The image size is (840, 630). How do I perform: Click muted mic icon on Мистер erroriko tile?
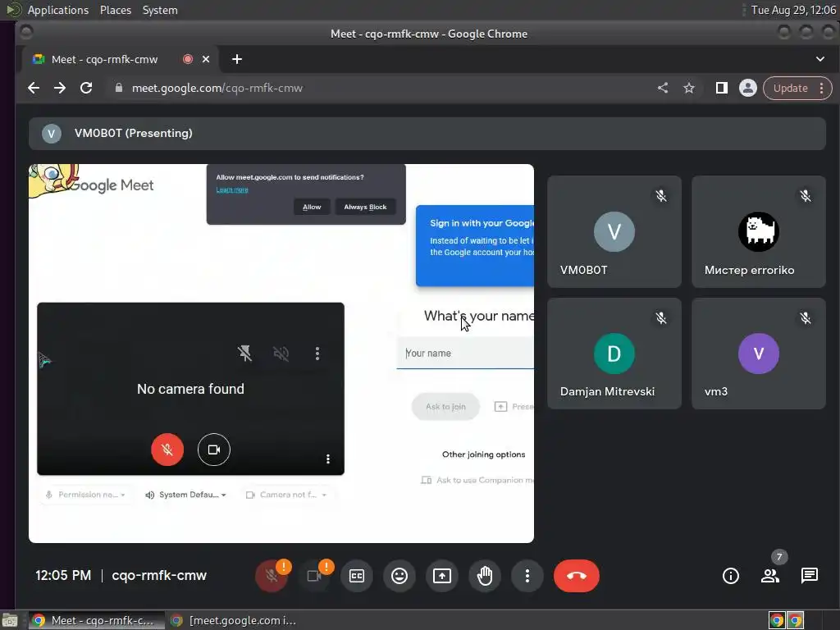(x=806, y=195)
